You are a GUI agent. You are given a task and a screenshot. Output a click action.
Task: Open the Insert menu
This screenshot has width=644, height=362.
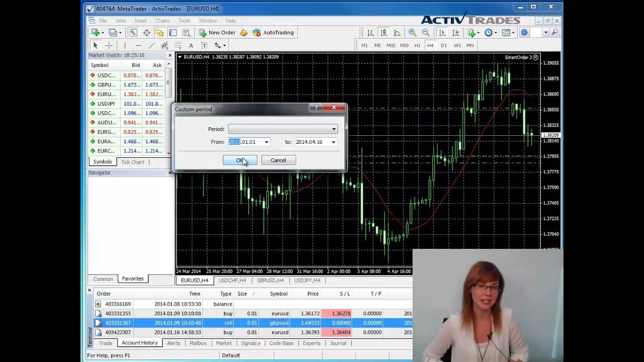pos(140,21)
